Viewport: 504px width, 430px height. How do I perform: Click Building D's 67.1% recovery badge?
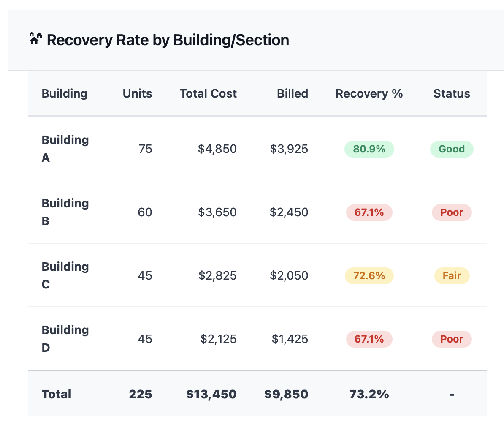tap(369, 339)
